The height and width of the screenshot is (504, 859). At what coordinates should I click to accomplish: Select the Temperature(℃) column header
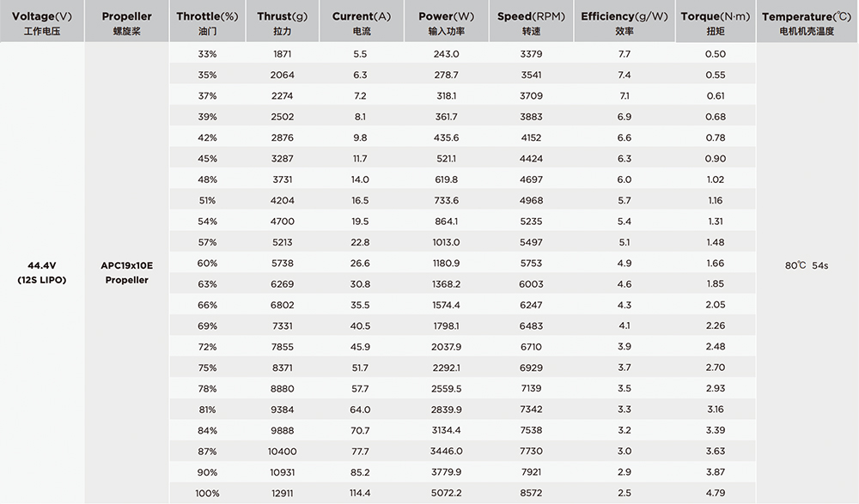point(806,22)
